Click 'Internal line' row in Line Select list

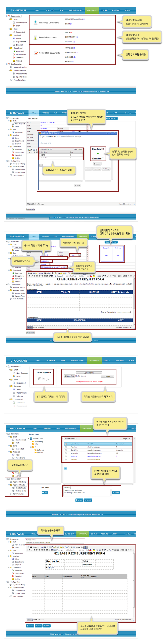pos(61,158)
